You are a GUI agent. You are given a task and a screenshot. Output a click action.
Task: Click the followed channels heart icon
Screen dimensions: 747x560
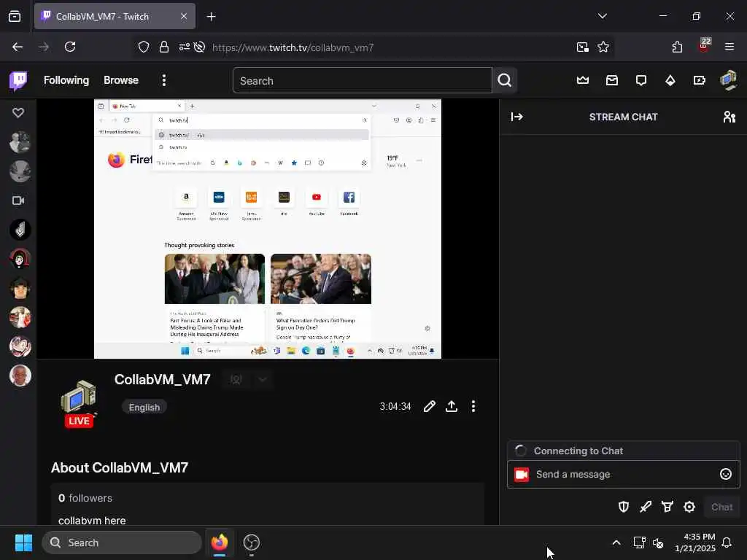tap(18, 113)
